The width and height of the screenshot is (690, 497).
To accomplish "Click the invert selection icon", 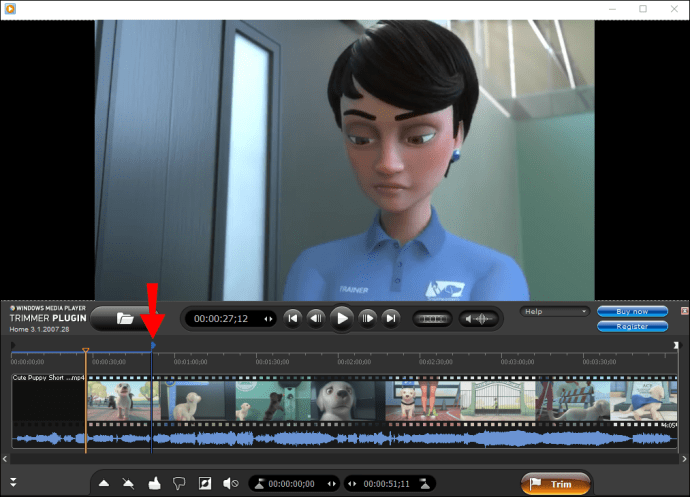I will coord(205,483).
